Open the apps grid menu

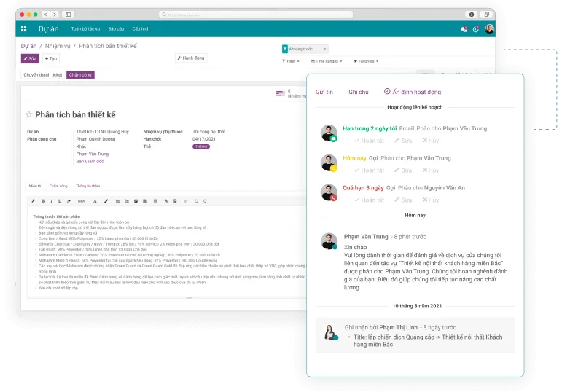pos(23,29)
